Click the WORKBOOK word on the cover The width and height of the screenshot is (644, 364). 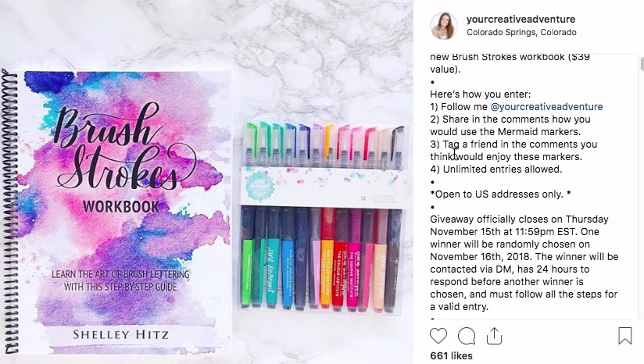(x=121, y=206)
